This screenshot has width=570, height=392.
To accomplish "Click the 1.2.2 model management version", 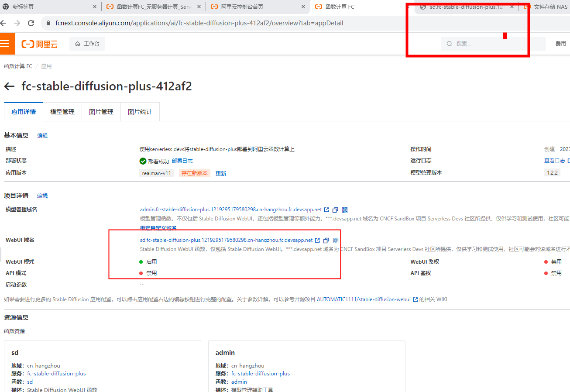I will click(x=552, y=173).
